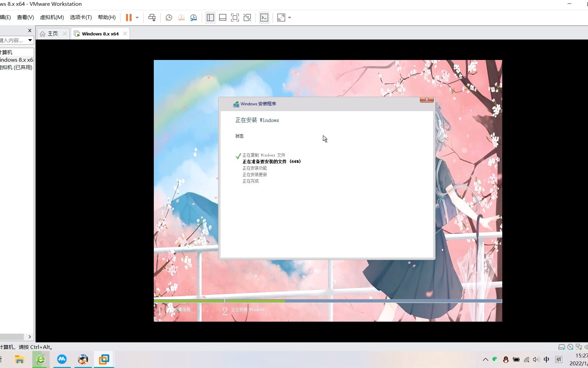Show hidden system tray icons chevron
This screenshot has width=588, height=368.
[486, 359]
